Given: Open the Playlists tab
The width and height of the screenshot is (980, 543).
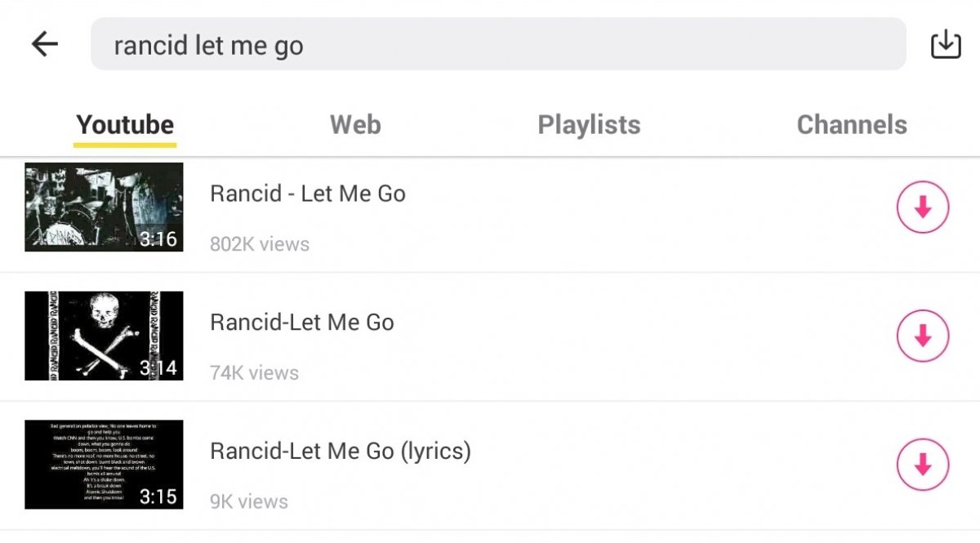Looking at the screenshot, I should 589,125.
